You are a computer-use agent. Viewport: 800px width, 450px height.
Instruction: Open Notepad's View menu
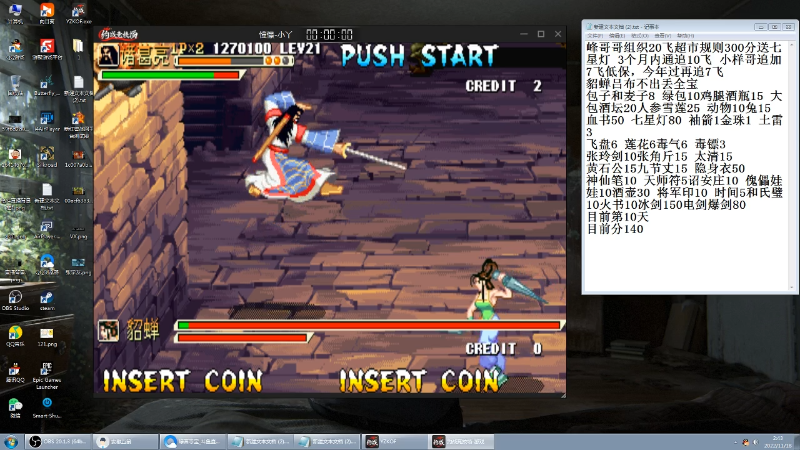(x=662, y=36)
